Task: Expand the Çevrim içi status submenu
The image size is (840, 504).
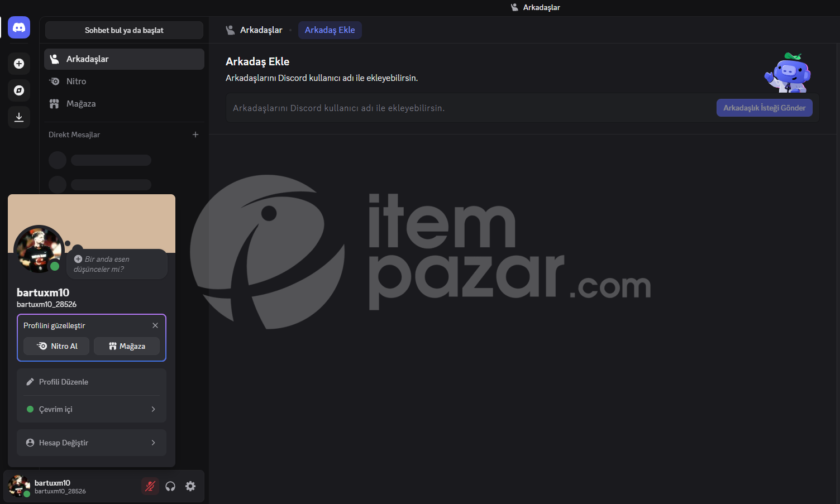Action: coord(92,409)
